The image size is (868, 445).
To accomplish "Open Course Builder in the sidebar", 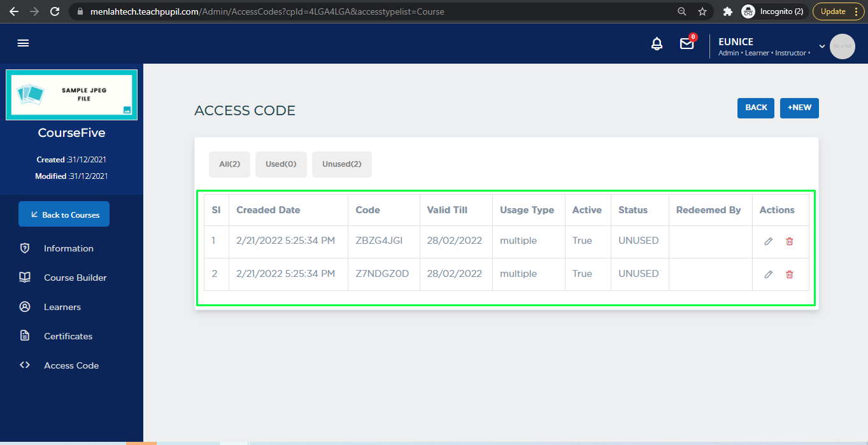I will [75, 278].
